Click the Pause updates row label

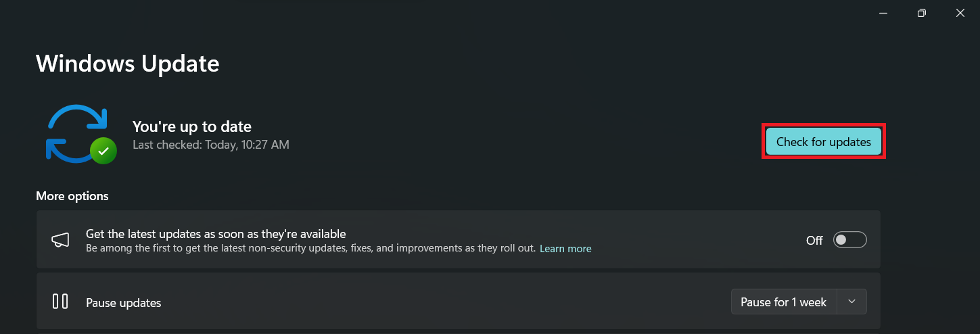coord(124,303)
